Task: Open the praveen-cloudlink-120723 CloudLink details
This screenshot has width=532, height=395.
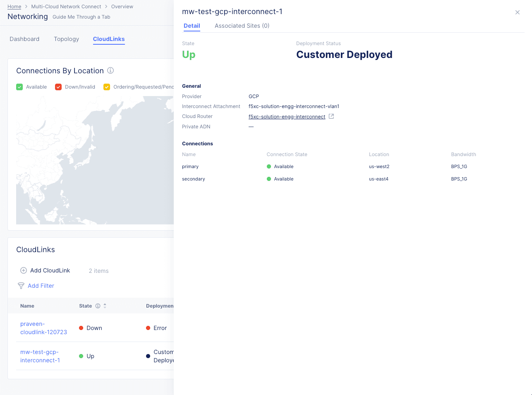Action: point(43,328)
